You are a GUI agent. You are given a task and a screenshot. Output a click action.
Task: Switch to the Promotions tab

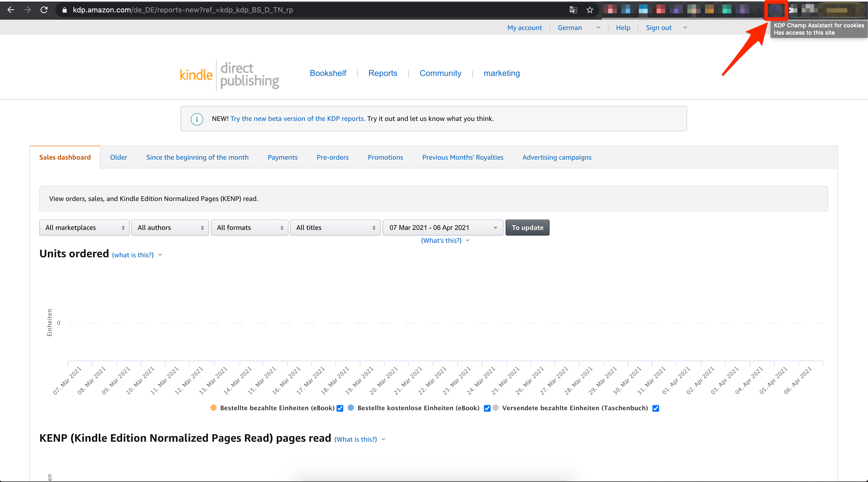pos(385,157)
